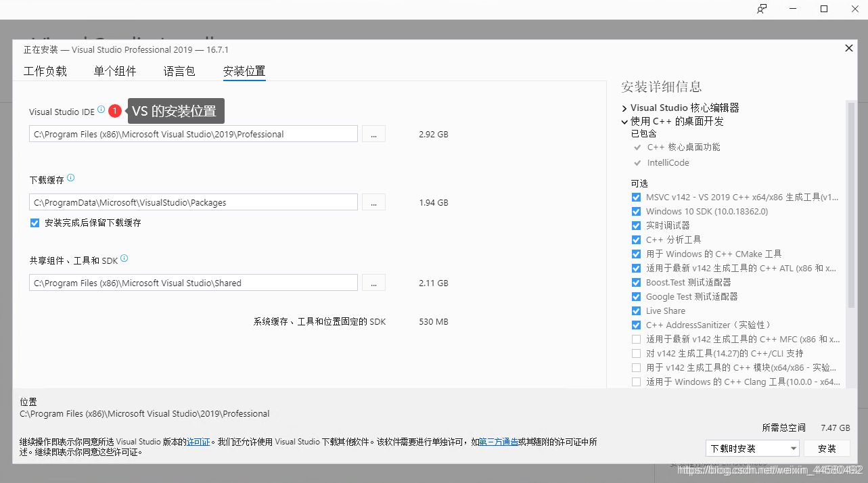This screenshot has height=483, width=868.
Task: Click the 2.11 GB size value
Action: [434, 283]
